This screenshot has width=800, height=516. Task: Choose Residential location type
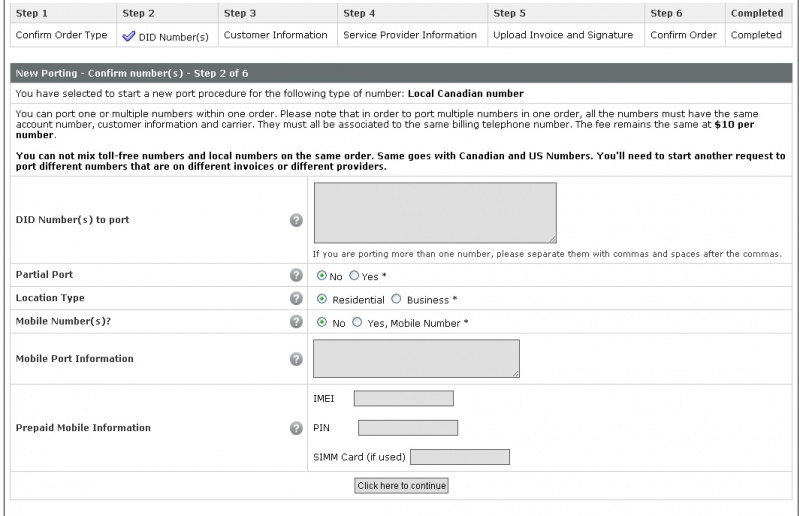(321, 299)
